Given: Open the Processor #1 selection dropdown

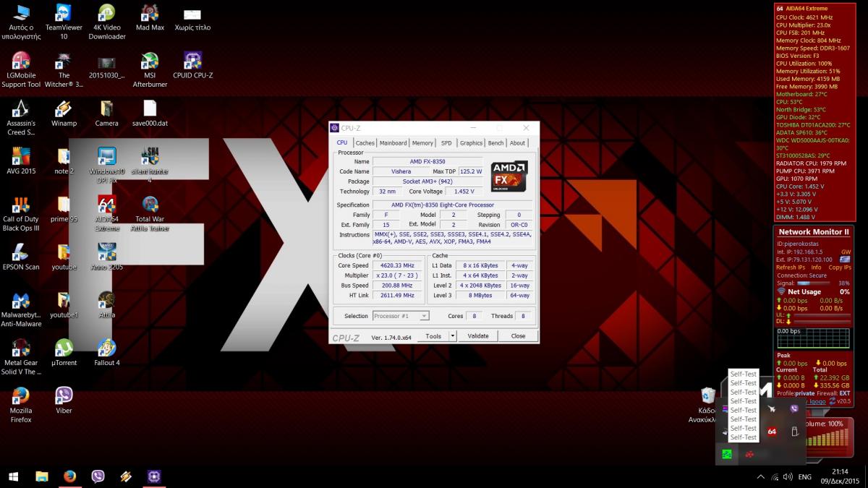Looking at the screenshot, I should (x=401, y=316).
